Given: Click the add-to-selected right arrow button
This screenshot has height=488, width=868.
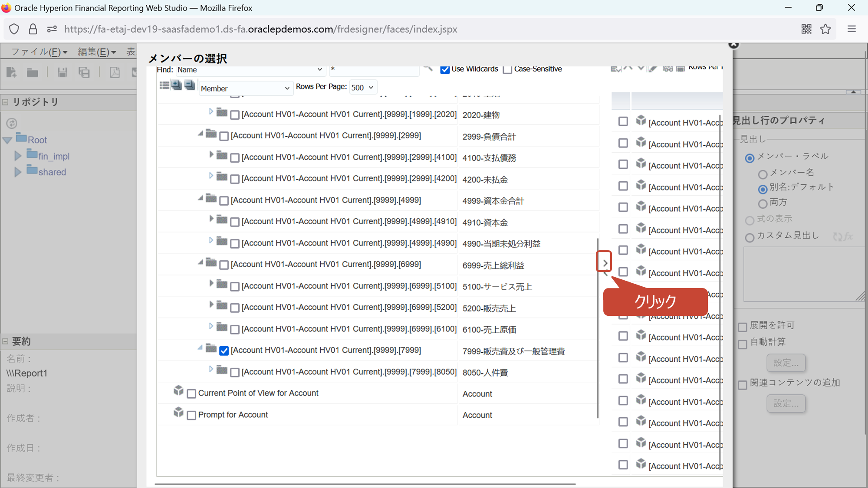Looking at the screenshot, I should coord(605,263).
